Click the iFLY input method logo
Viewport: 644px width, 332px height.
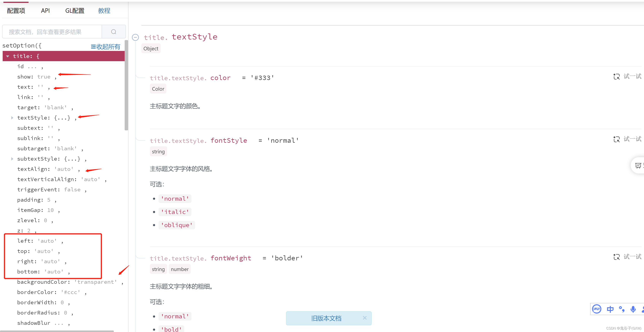pos(596,309)
